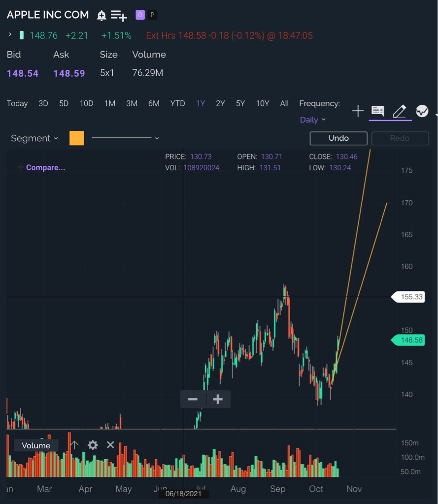Click the Ext Hrs 148.58 quote text
Screen dimensions: 438x504
click(230, 35)
